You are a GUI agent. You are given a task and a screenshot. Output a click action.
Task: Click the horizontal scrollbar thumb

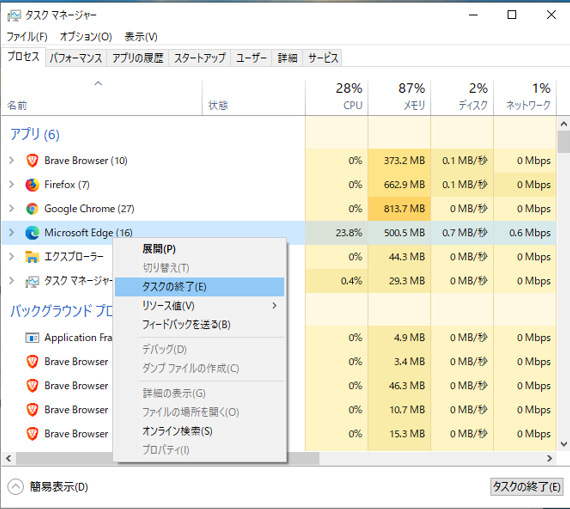click(x=168, y=458)
